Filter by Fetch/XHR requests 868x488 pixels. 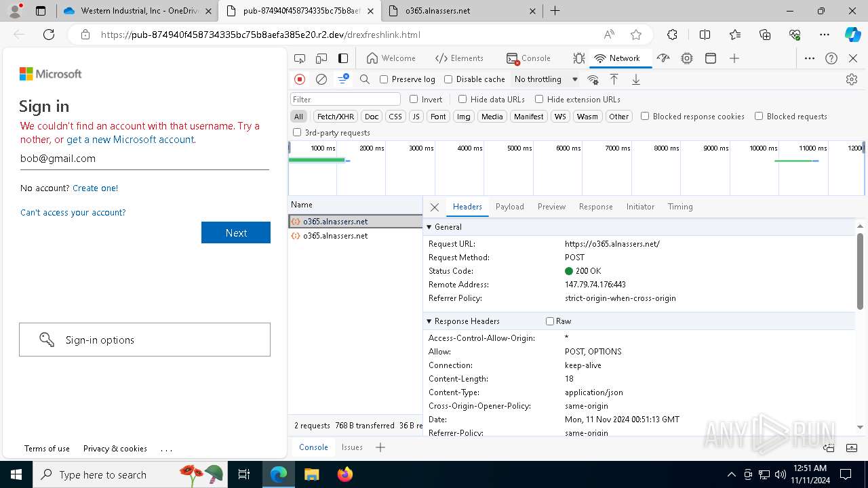click(x=336, y=117)
